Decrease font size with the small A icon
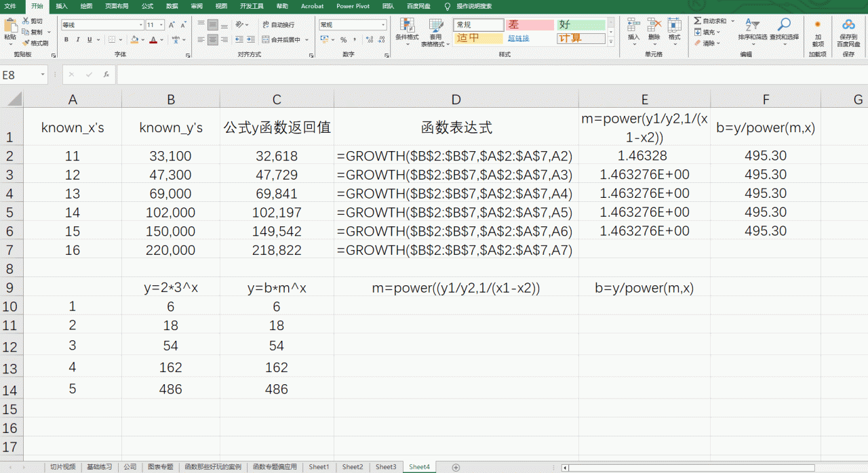The height and width of the screenshot is (473, 868). pos(184,25)
